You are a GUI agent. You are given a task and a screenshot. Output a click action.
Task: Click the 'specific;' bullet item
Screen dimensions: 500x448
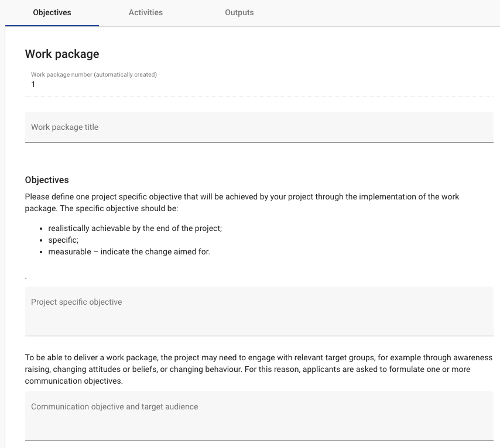(x=63, y=240)
